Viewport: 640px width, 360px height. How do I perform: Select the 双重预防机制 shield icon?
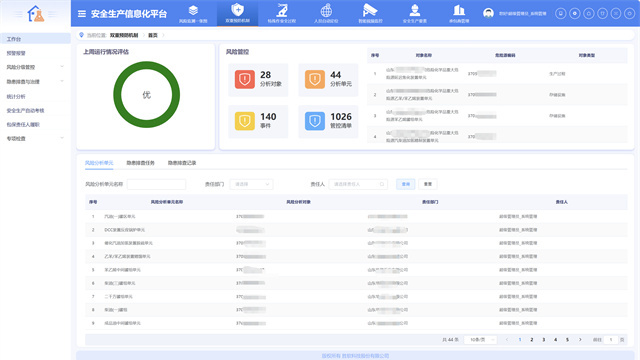(238, 9)
